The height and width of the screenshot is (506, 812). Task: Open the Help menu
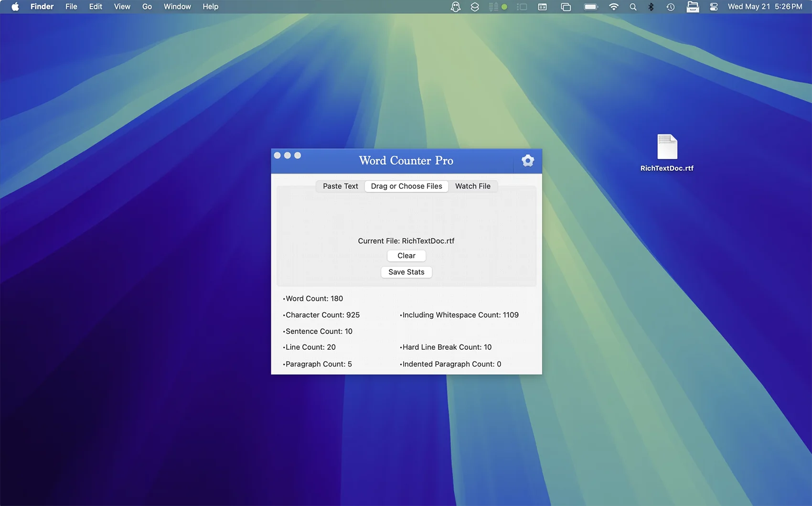210,7
